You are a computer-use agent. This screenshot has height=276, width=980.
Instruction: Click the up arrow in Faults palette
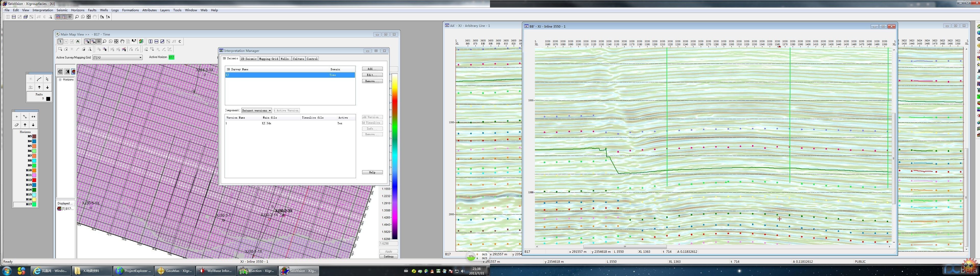click(39, 87)
